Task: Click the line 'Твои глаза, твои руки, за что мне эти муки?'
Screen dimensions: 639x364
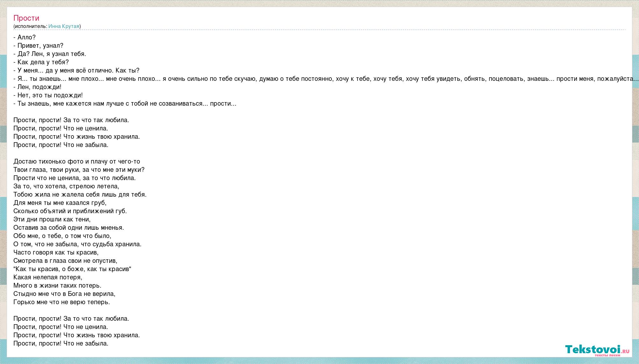Action: tap(79, 170)
